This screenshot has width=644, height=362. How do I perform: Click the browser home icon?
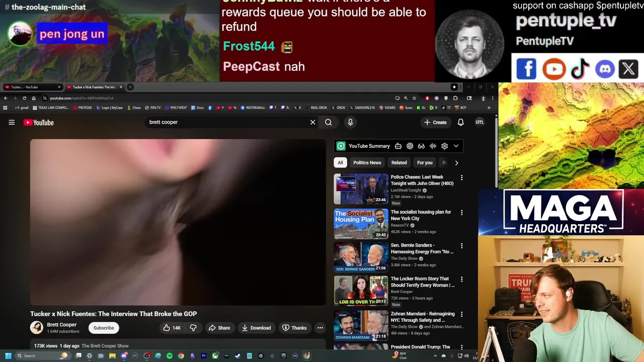pos(34,98)
